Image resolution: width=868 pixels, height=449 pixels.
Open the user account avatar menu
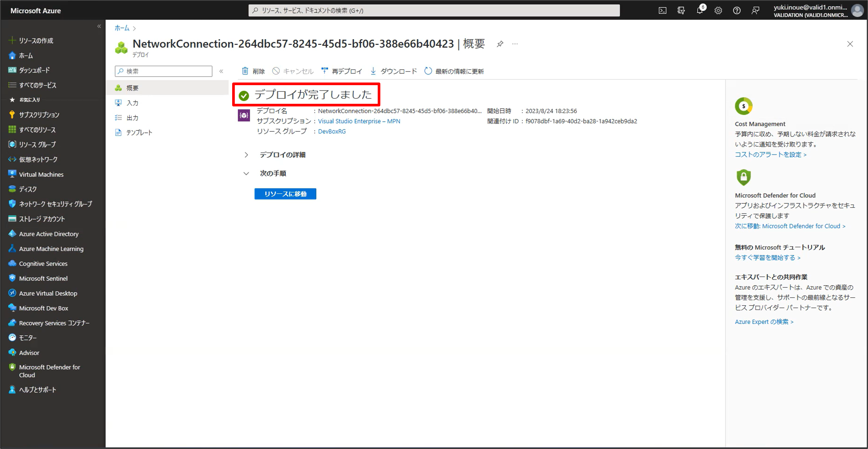[857, 10]
